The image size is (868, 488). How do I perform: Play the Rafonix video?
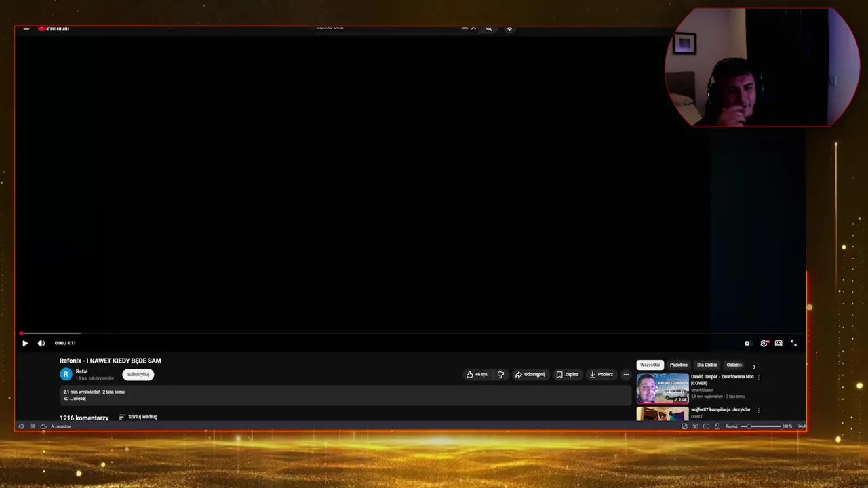point(25,343)
